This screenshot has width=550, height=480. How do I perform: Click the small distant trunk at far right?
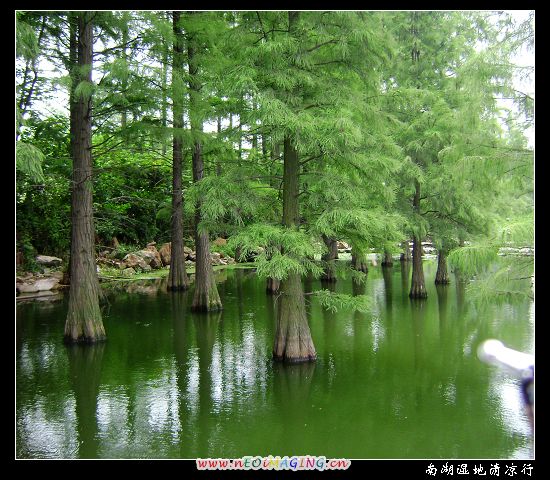pos(442,267)
